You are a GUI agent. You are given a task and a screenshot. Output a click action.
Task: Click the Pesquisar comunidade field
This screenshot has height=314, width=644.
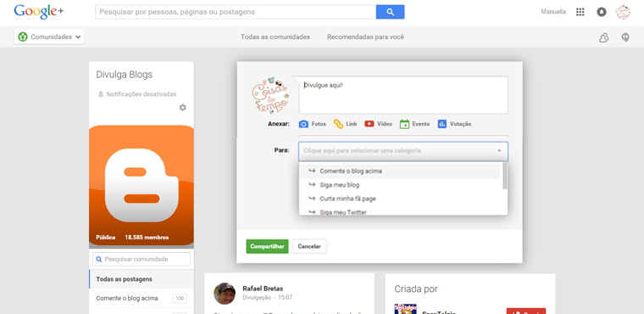[x=142, y=260]
